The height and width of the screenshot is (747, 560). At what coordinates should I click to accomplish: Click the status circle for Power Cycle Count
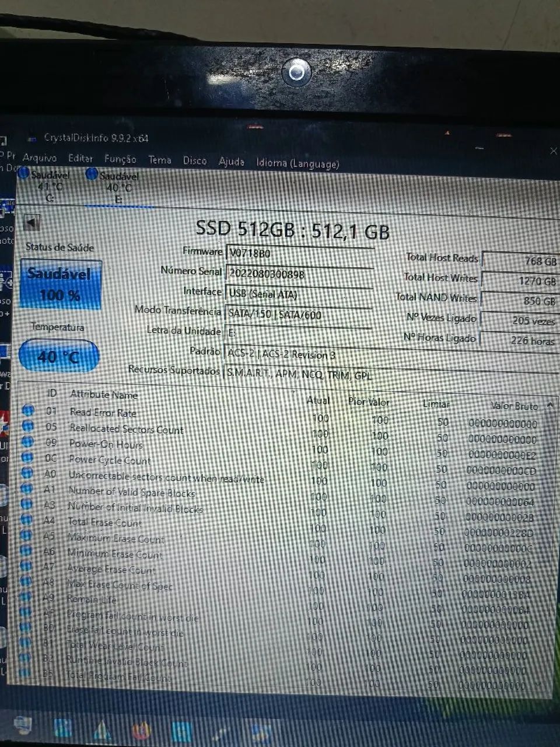click(27, 458)
